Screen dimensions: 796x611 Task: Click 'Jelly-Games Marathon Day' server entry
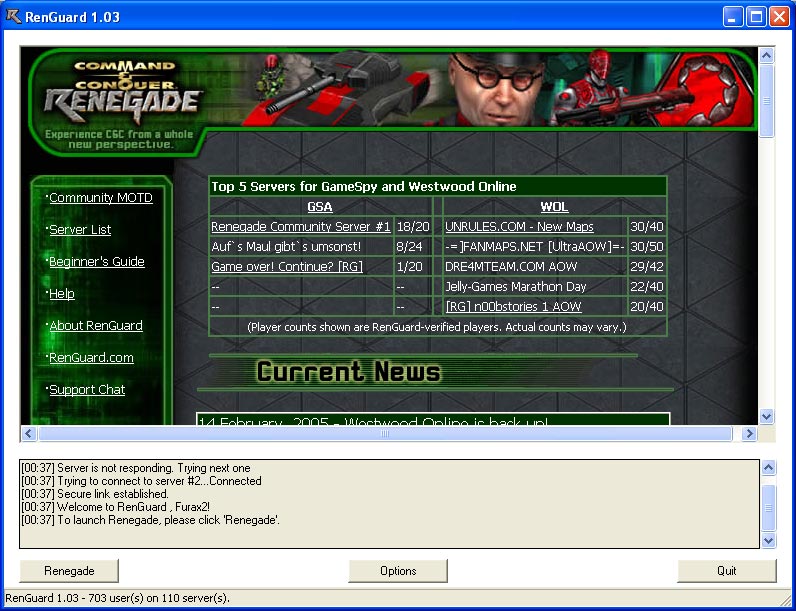point(516,287)
